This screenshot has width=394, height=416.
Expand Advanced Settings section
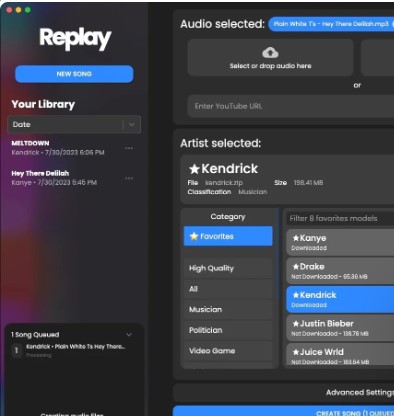coord(283,392)
